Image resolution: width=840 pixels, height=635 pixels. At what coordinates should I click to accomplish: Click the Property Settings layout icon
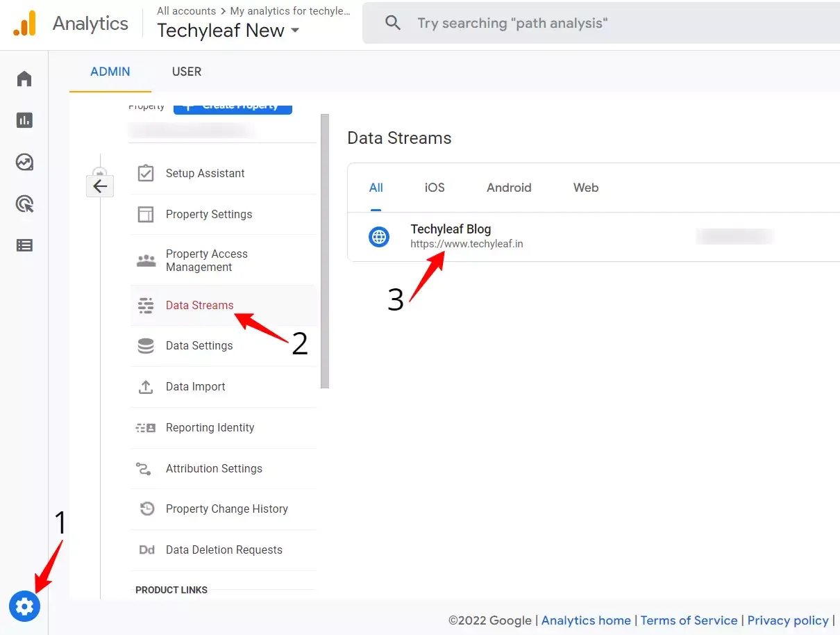tap(146, 214)
